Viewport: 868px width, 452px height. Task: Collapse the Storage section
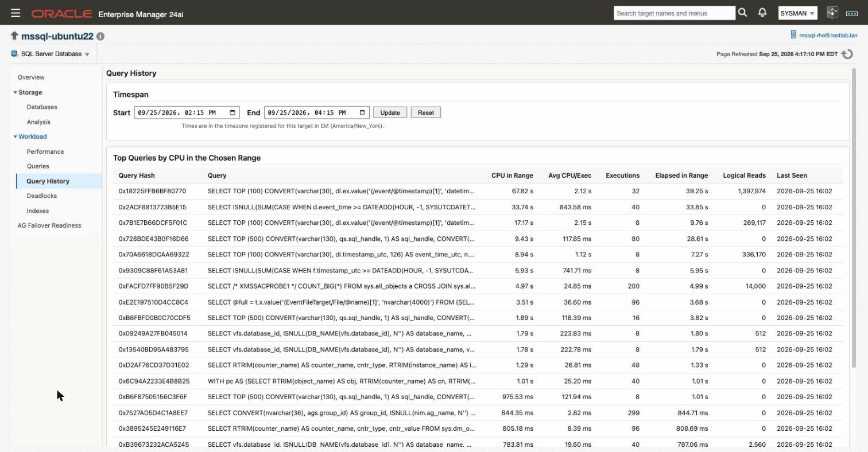[x=15, y=92]
